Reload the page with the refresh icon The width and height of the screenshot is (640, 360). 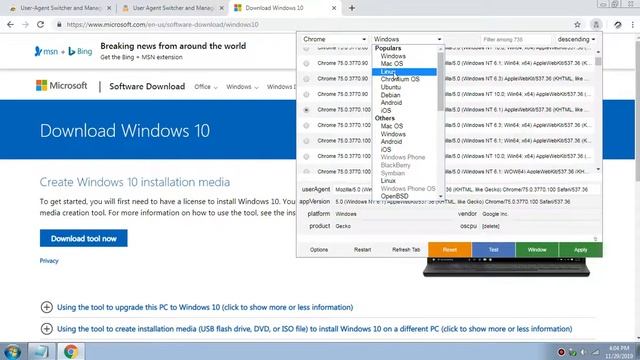[40, 24]
